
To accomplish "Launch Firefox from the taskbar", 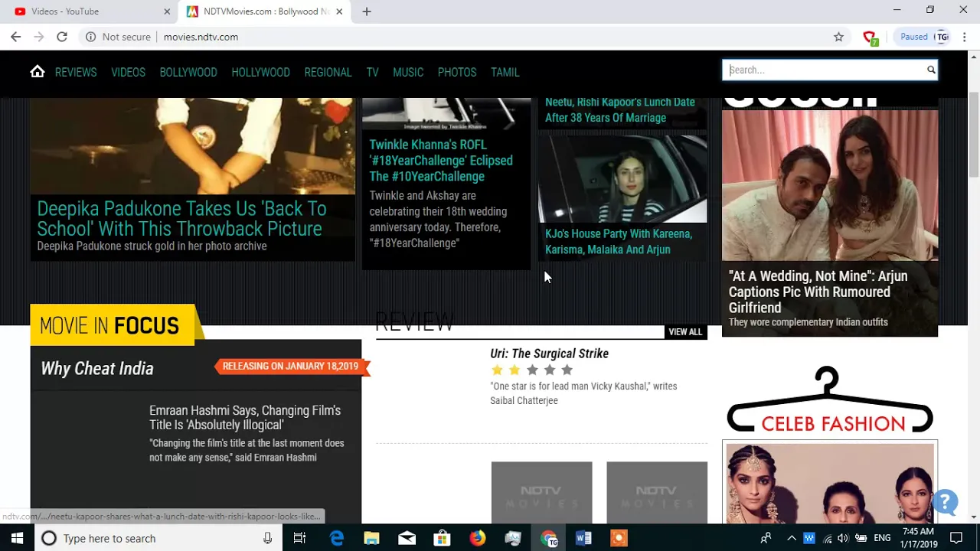I will pos(477,538).
